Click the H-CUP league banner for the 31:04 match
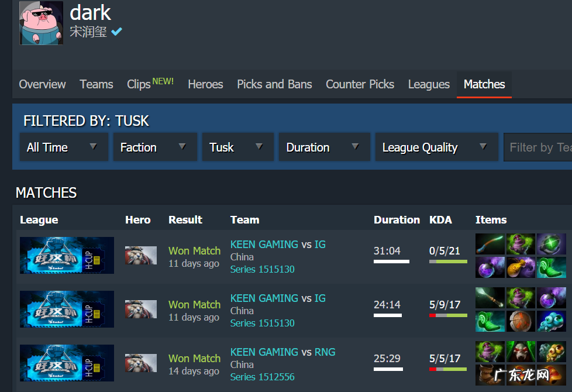 [x=67, y=255]
